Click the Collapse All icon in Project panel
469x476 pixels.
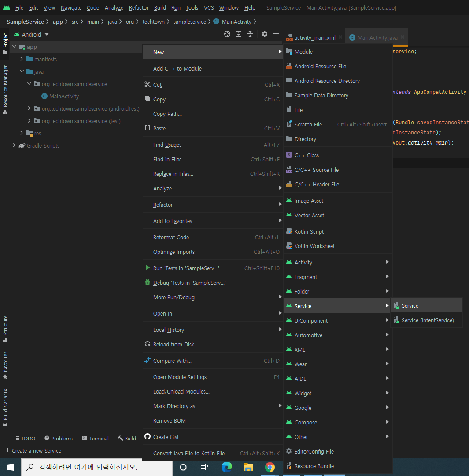point(250,34)
